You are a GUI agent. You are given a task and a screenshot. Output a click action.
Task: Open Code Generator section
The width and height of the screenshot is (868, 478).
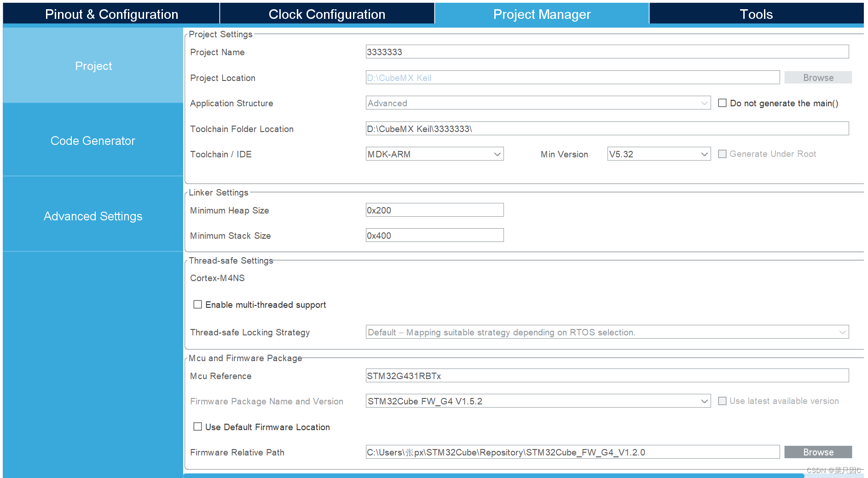[93, 140]
